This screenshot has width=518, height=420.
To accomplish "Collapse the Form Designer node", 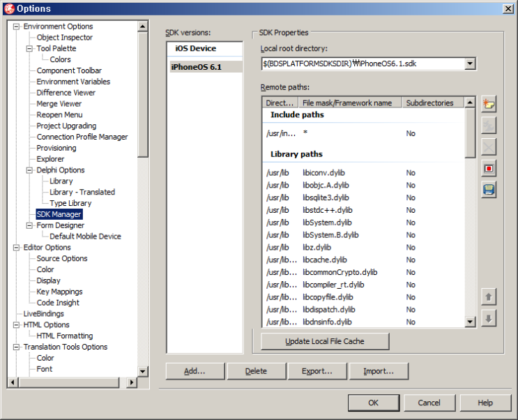I will coord(29,225).
